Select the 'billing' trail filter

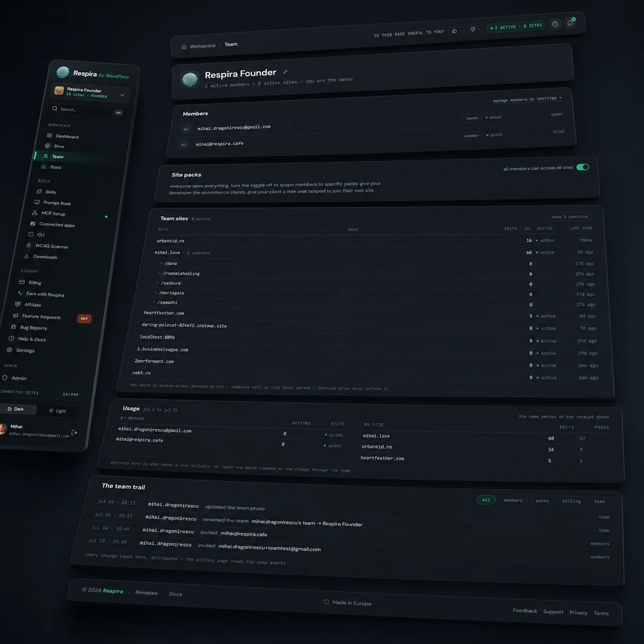tap(572, 501)
